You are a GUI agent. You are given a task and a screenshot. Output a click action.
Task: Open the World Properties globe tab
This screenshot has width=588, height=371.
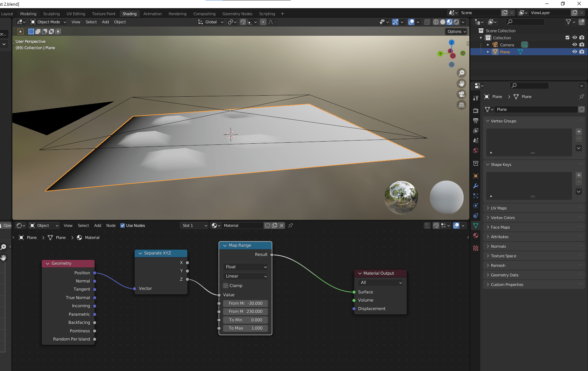coord(476,150)
